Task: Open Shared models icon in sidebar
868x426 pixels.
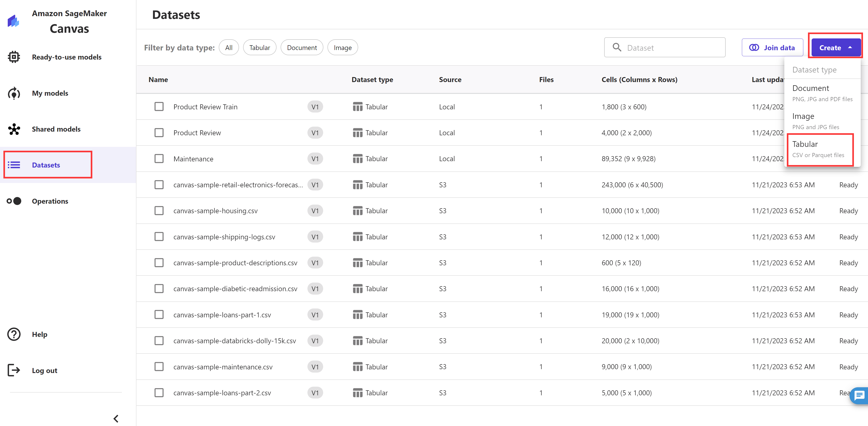Action: click(14, 129)
